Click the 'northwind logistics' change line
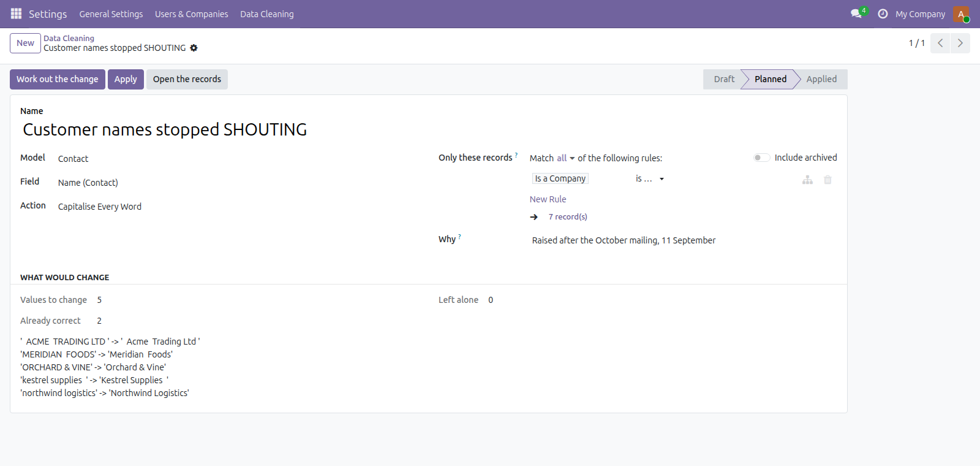The image size is (980, 466). tap(105, 393)
